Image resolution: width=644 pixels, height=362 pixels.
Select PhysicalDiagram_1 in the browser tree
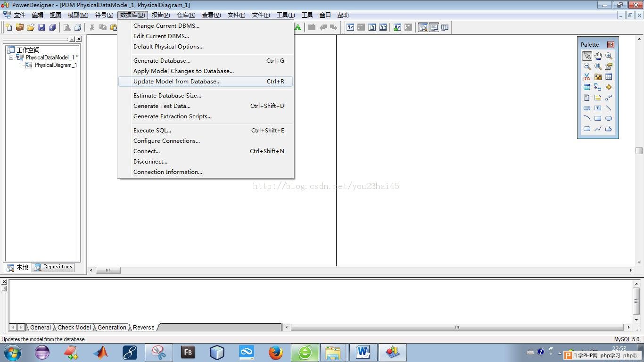click(56, 65)
